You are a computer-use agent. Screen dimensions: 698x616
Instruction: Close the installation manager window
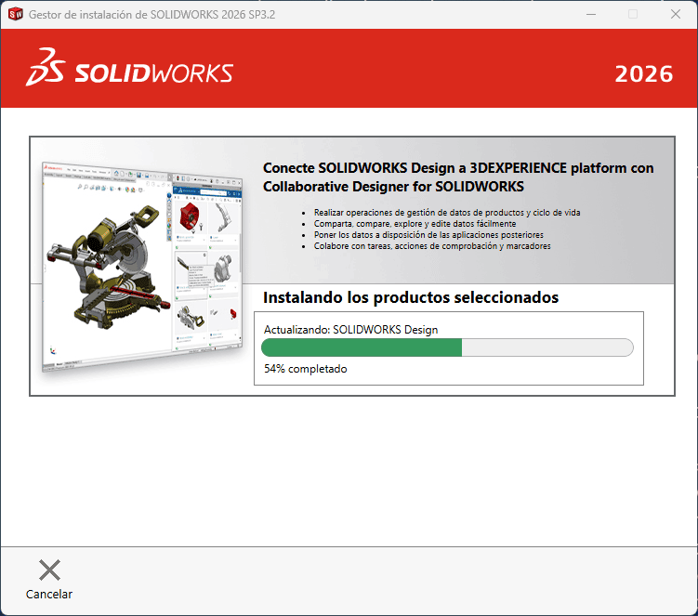(676, 14)
